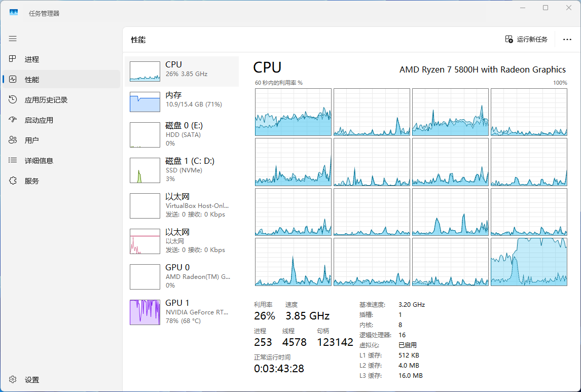Click the top-left logical processor graph
The image size is (581, 392).
point(293,112)
